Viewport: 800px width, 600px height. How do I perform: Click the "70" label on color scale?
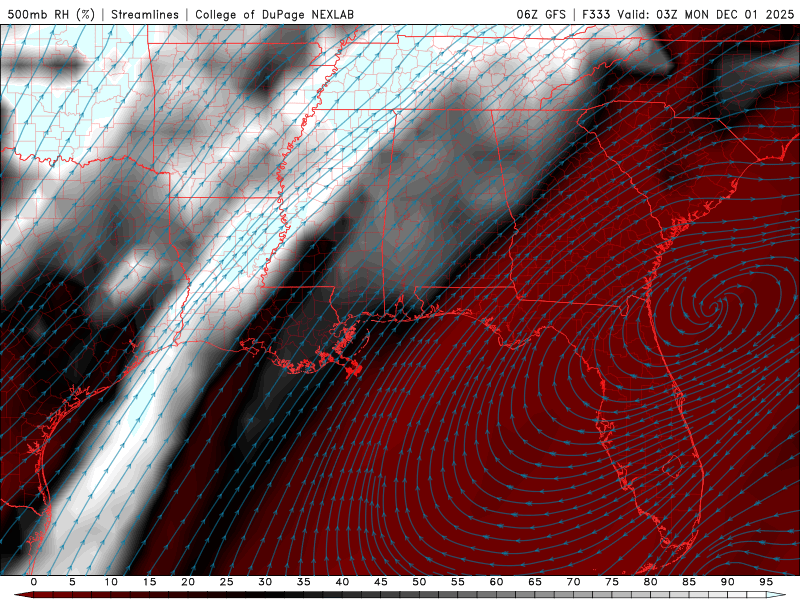tap(573, 582)
